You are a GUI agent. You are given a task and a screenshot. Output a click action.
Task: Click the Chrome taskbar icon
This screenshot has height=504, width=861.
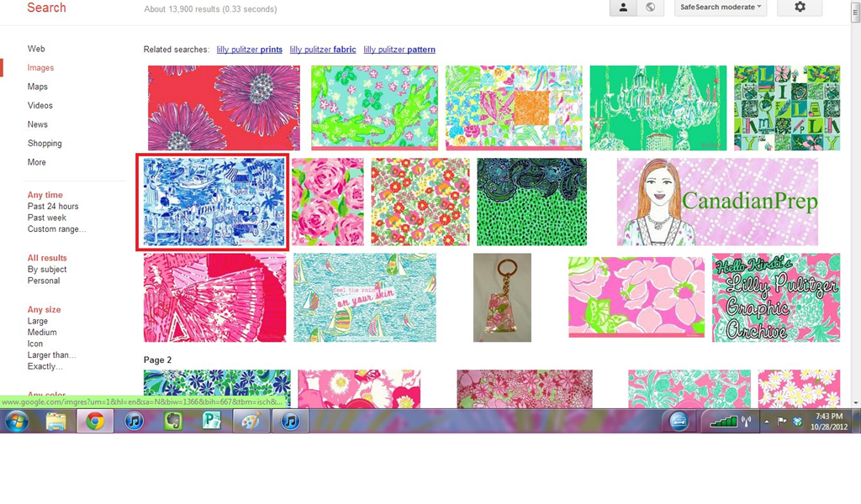click(95, 421)
